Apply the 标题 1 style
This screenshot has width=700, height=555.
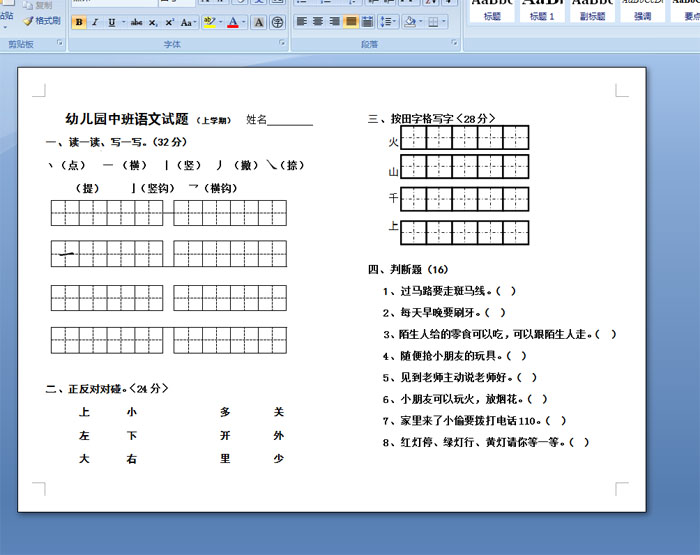coord(542,11)
